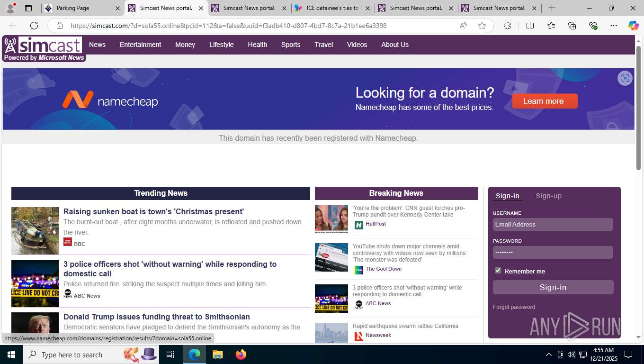Click the password input field
This screenshot has height=364, width=644.
(553, 253)
